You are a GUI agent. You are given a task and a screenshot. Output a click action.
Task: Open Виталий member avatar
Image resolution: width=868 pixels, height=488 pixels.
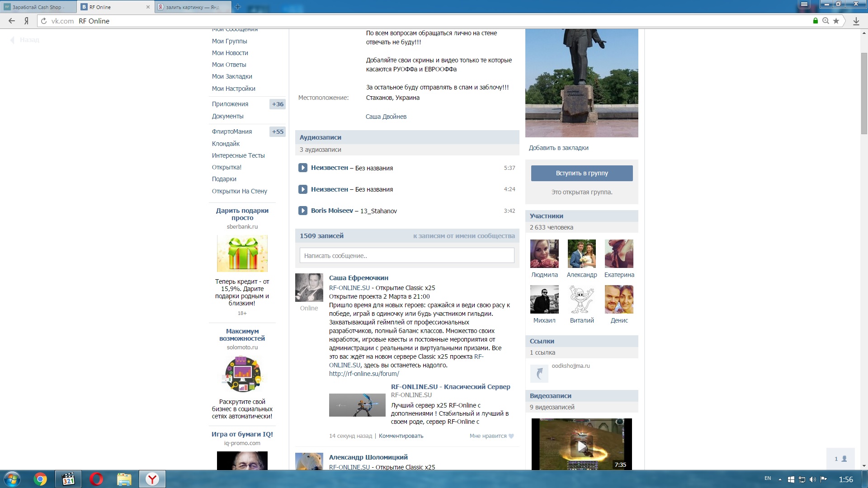(581, 299)
